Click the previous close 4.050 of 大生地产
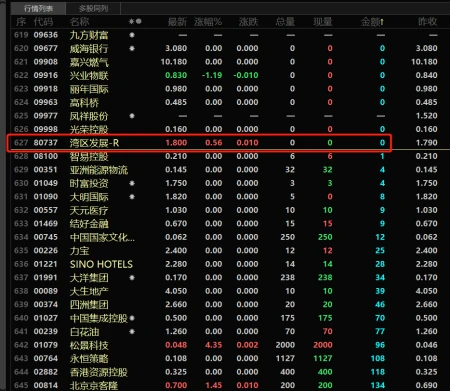 (426, 291)
